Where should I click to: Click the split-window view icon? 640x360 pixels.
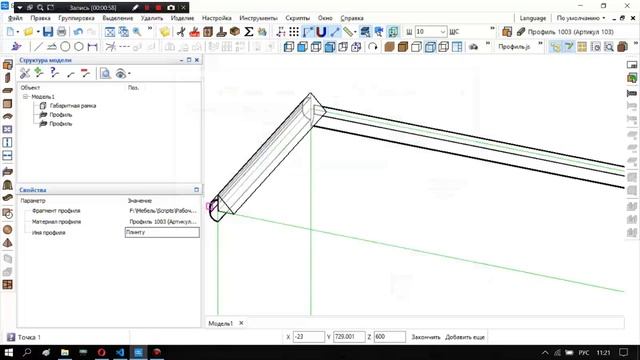click(x=457, y=47)
